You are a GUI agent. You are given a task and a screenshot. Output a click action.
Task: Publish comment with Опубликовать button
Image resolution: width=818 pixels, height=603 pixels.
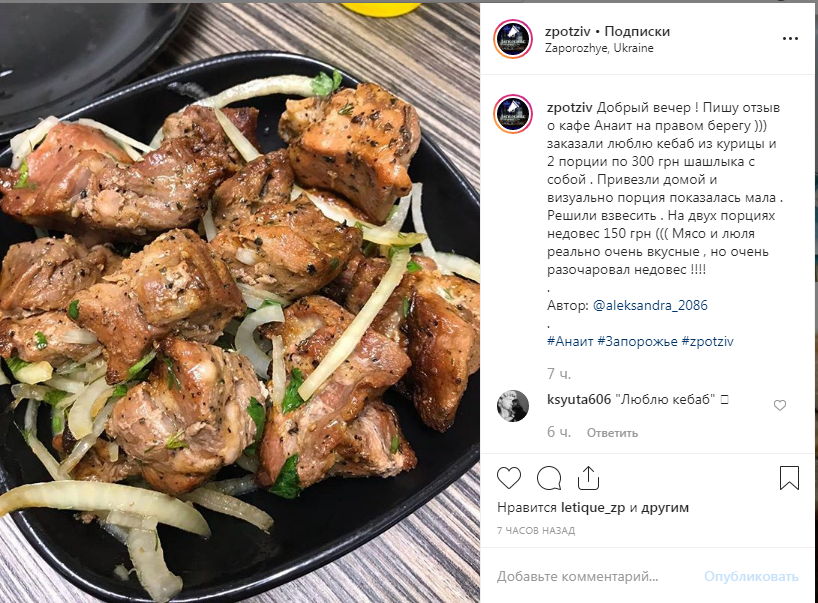751,576
